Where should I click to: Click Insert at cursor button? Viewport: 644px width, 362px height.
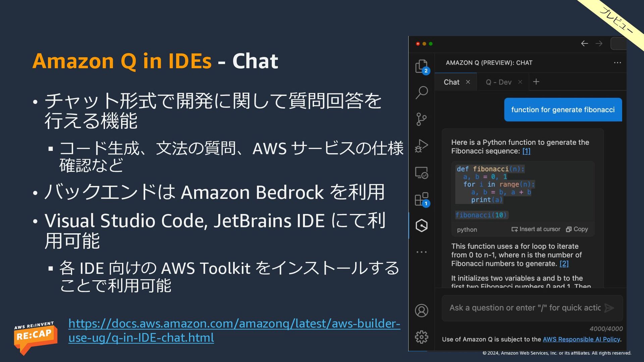(x=536, y=229)
